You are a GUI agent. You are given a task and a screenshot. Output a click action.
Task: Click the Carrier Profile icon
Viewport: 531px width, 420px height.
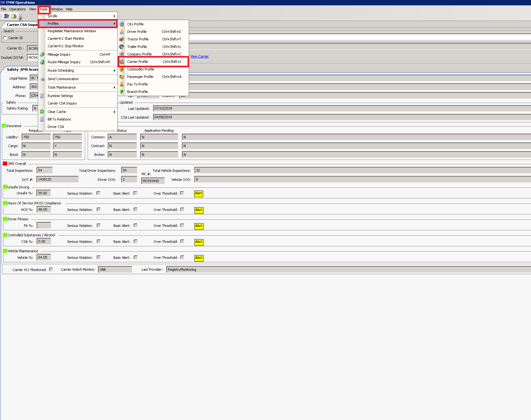click(122, 62)
